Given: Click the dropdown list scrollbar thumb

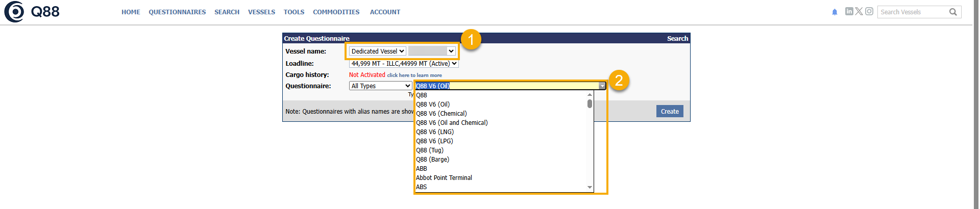Looking at the screenshot, I should [590, 103].
